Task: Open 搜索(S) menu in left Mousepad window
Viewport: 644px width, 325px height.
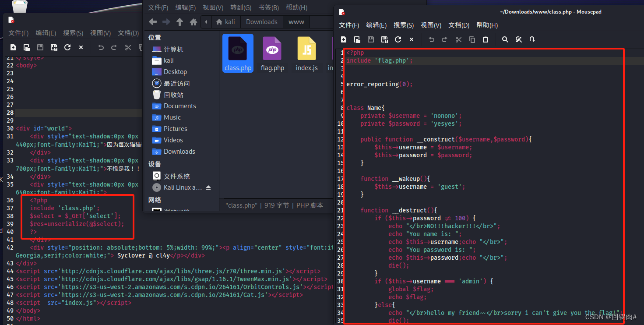Action: coord(73,33)
